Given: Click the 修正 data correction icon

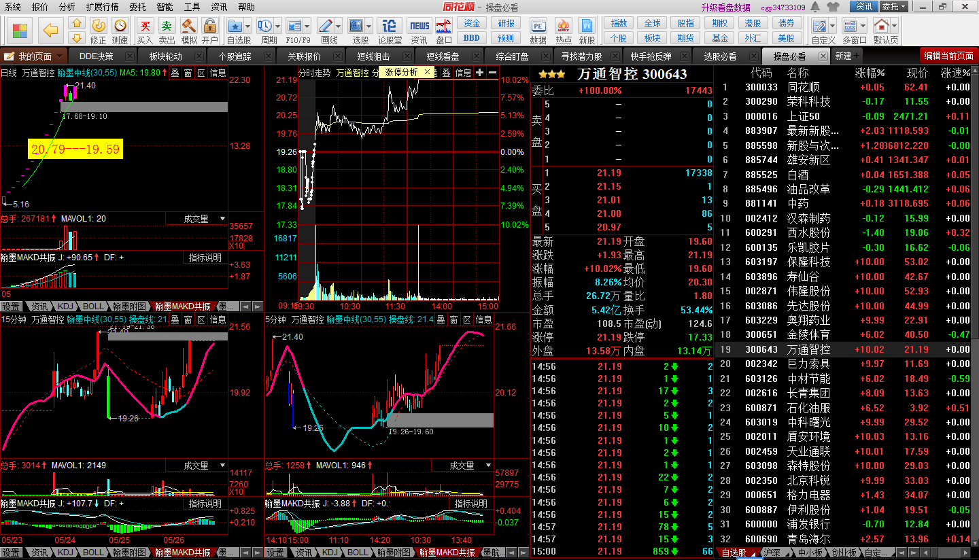Looking at the screenshot, I should coord(99,25).
